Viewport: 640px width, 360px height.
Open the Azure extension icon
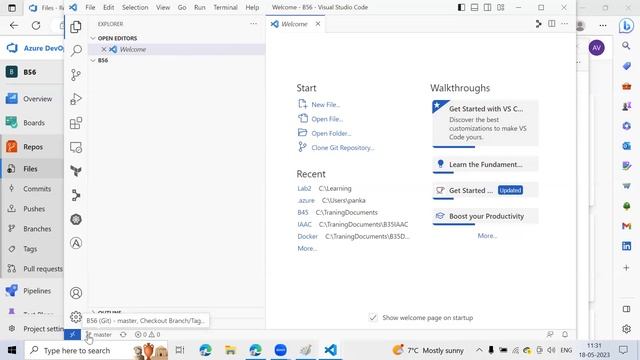click(x=76, y=243)
